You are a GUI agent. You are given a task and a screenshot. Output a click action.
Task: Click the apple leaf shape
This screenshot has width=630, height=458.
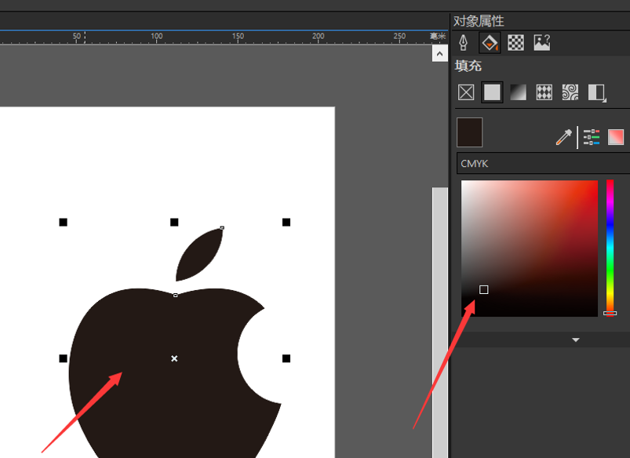[198, 257]
